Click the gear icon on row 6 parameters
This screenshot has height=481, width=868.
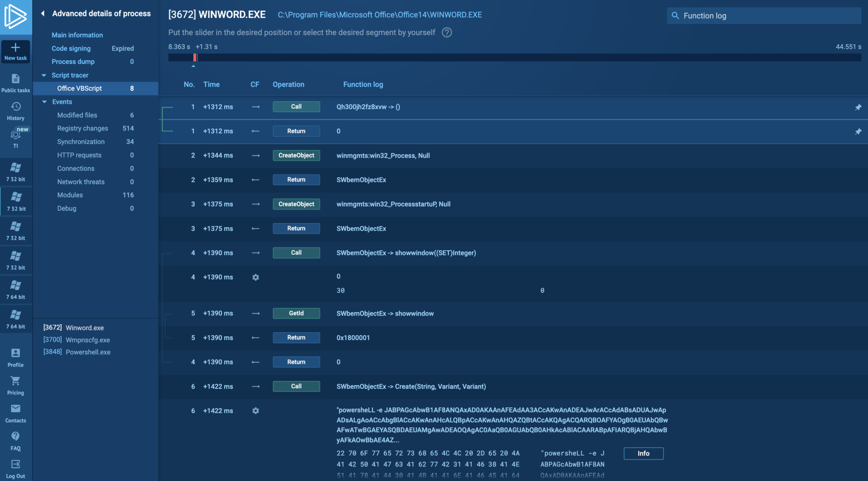pyautogui.click(x=256, y=411)
